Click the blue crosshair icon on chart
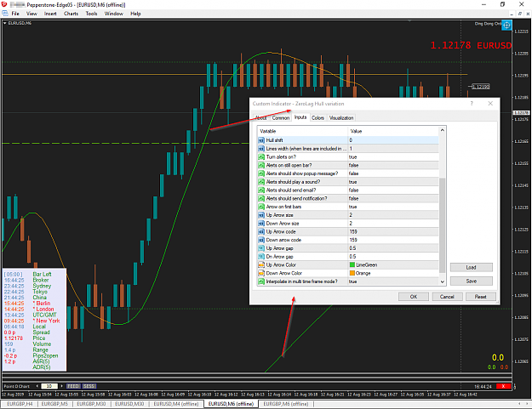The image size is (532, 409). click(506, 25)
